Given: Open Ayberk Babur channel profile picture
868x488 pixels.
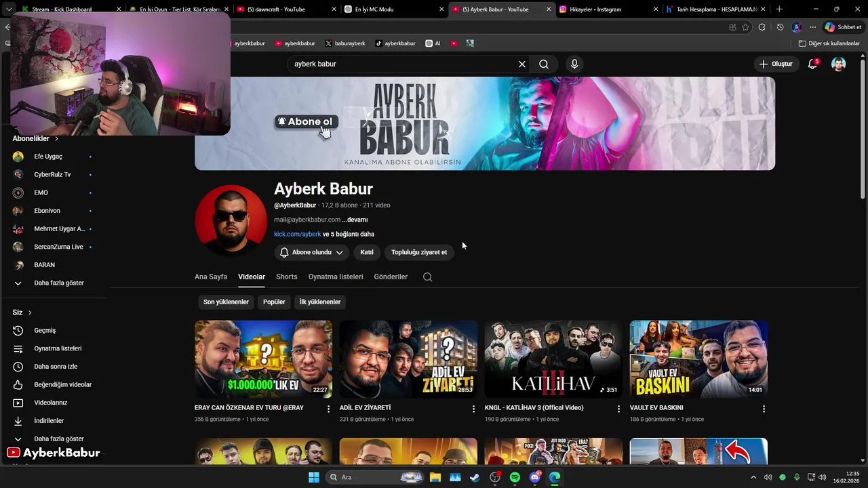Looking at the screenshot, I should click(231, 220).
